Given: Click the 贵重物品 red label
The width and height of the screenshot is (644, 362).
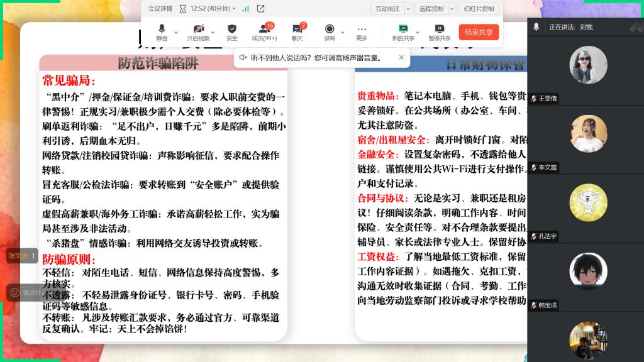Looking at the screenshot, I should pos(378,96).
